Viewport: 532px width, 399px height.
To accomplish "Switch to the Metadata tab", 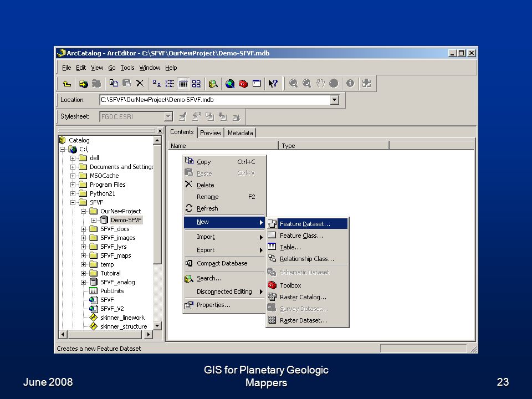I will click(240, 132).
